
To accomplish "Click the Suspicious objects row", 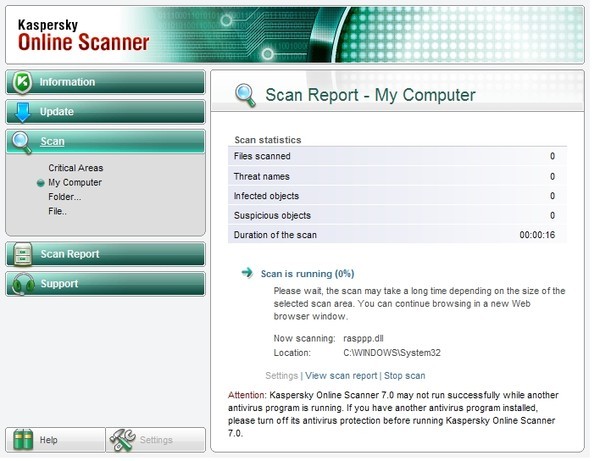I will coord(397,215).
